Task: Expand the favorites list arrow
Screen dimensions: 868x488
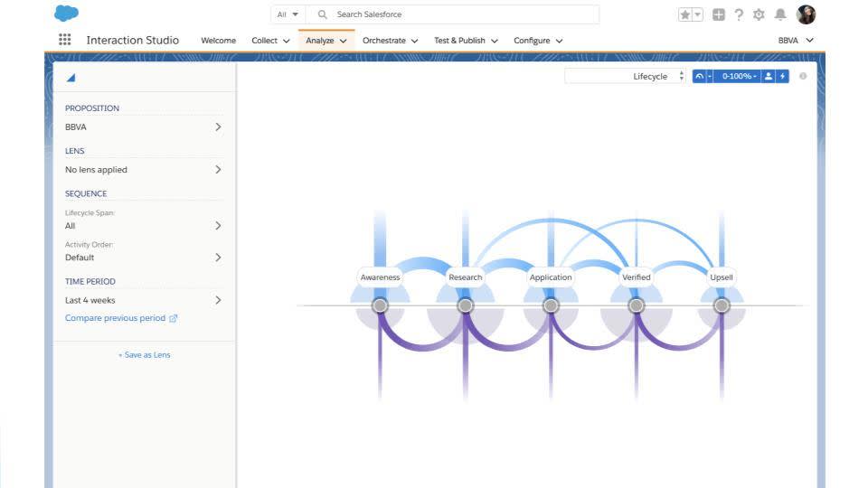Action: [x=697, y=15]
